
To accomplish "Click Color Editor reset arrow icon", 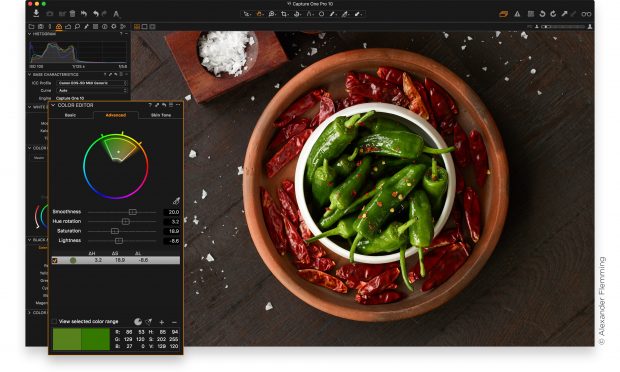I will pos(164,105).
